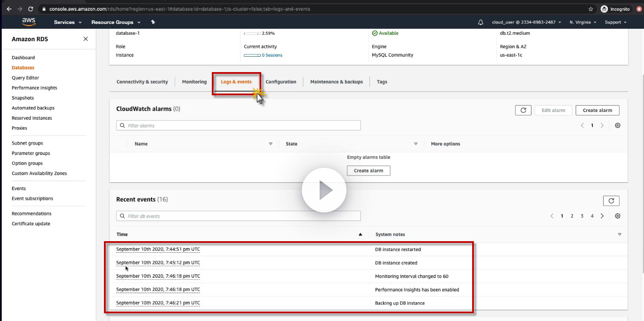Screen dimensions: 644x321
Task: Go to page 2 of Recent events
Action: point(572,216)
